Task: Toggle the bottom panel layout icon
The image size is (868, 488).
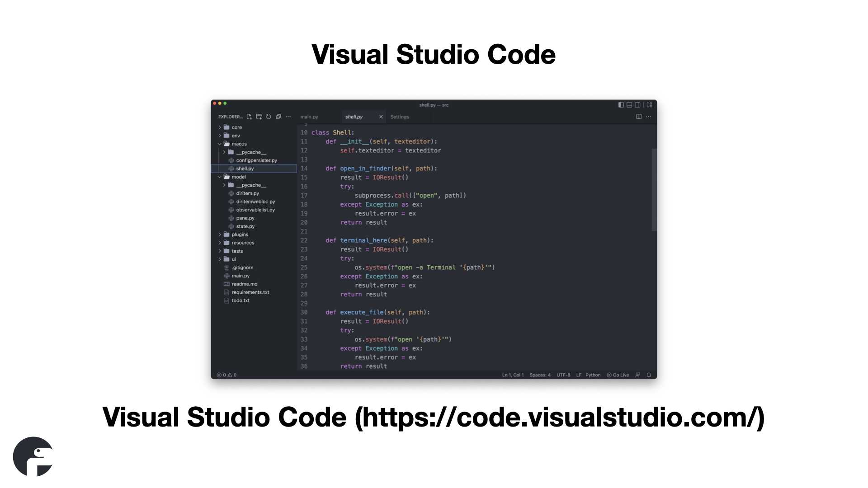Action: point(629,105)
